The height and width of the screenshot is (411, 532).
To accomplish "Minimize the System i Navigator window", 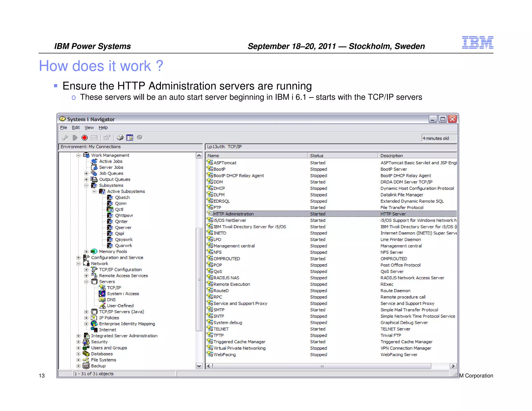I will (x=433, y=119).
